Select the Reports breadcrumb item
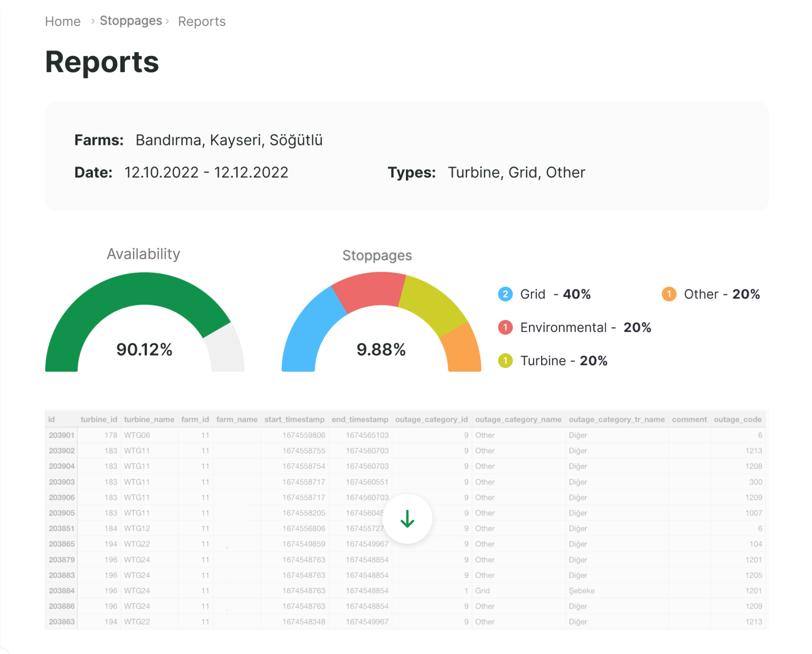 point(201,21)
